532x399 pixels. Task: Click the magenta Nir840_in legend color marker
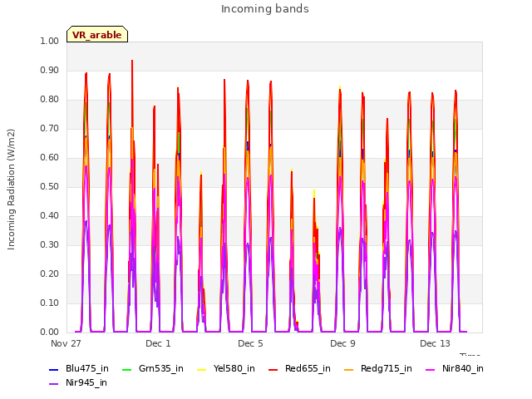tap(431, 369)
